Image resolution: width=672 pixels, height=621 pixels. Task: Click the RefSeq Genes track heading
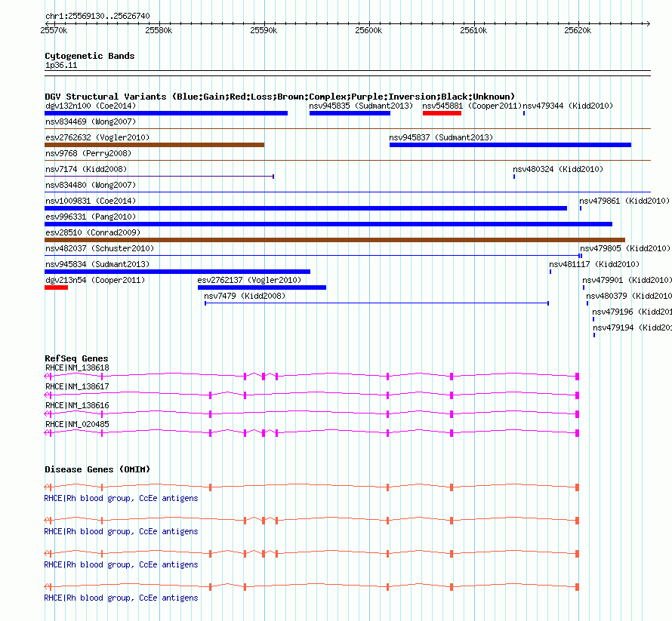coord(76,358)
